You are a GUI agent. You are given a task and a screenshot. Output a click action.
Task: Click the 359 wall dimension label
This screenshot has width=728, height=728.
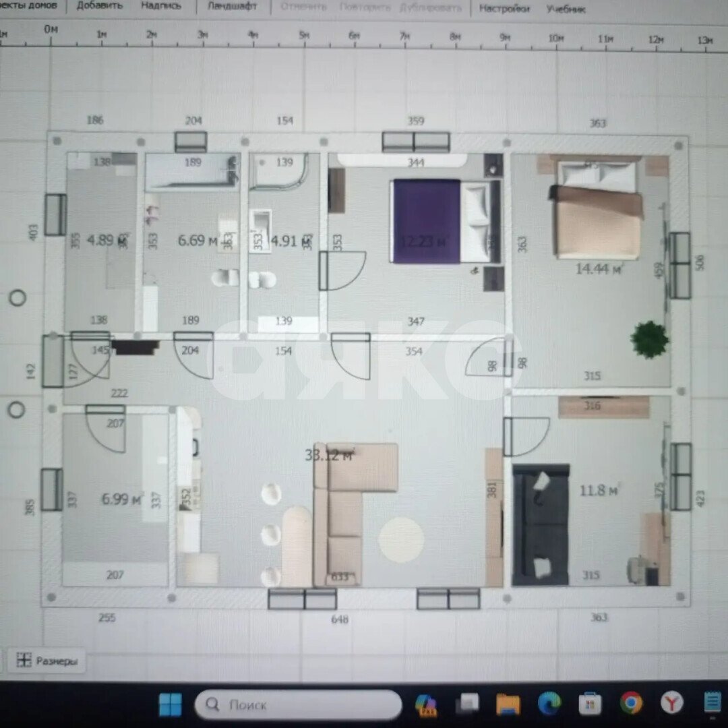point(415,121)
